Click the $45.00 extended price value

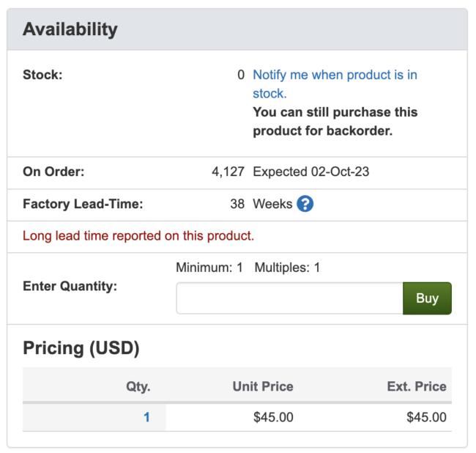coord(426,418)
